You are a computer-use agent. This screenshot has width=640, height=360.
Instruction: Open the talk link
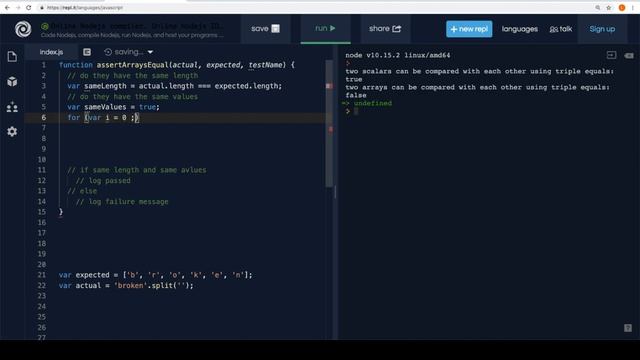pos(561,29)
